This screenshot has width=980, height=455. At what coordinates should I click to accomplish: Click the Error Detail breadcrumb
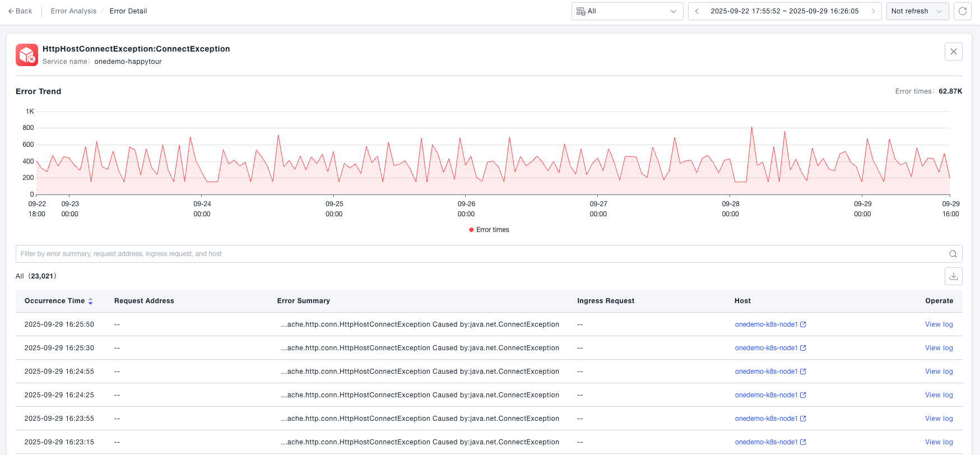pos(128,11)
